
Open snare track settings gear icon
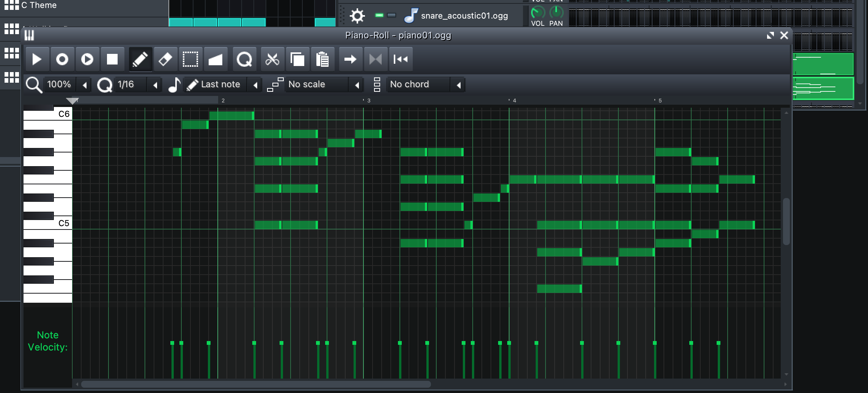357,16
